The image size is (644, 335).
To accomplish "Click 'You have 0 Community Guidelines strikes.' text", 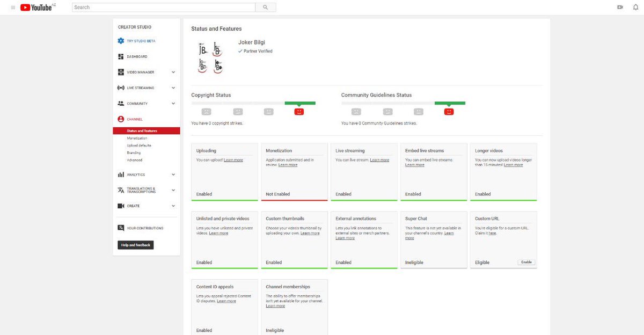I will click(379, 123).
